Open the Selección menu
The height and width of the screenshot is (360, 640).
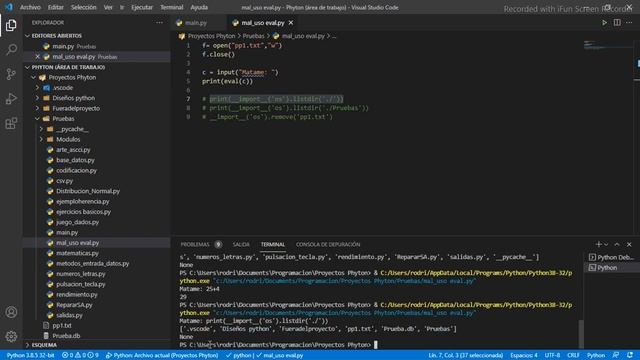pyautogui.click(x=84, y=7)
